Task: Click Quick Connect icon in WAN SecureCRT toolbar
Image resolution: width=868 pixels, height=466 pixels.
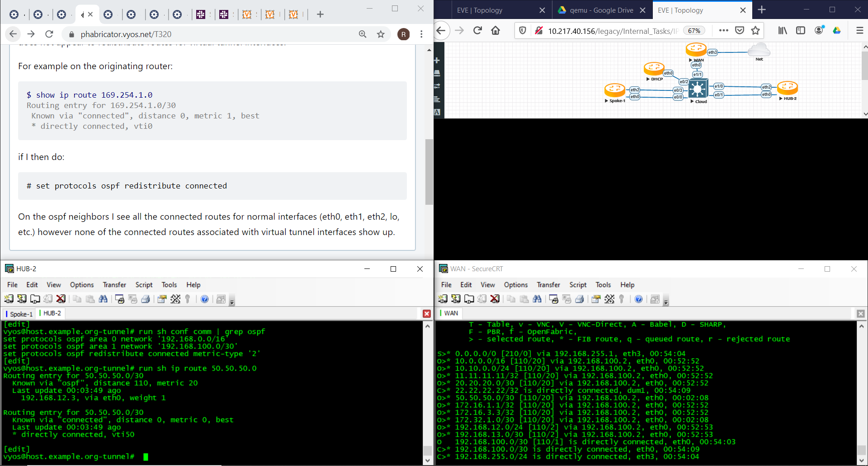Action: pos(456,299)
